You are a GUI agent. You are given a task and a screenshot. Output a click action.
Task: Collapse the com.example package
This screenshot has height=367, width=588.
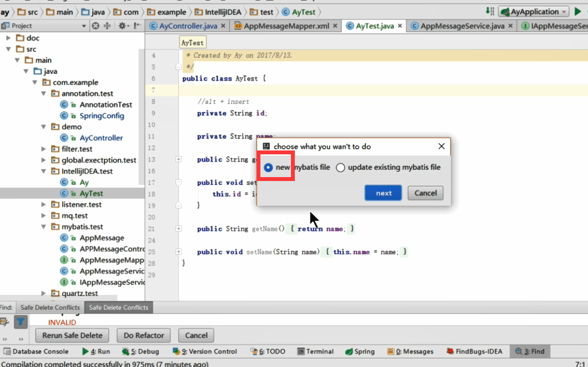pos(34,82)
